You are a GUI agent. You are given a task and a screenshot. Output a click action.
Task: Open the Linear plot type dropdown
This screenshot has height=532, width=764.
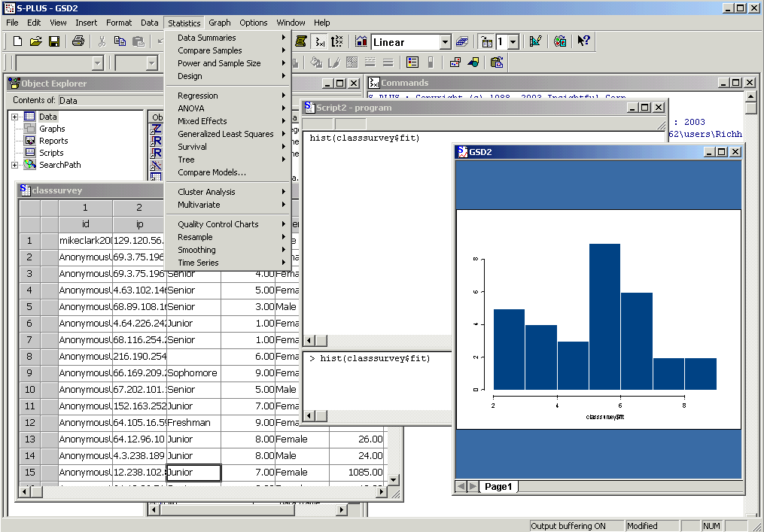[446, 42]
